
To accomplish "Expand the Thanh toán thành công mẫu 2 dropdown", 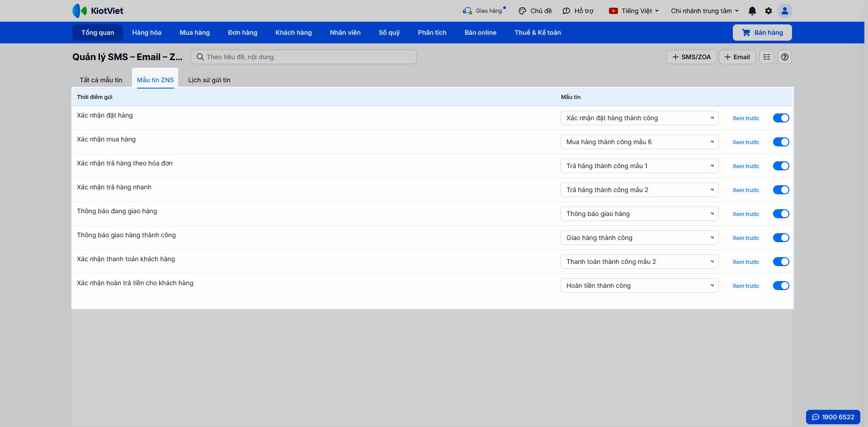I will [639, 262].
